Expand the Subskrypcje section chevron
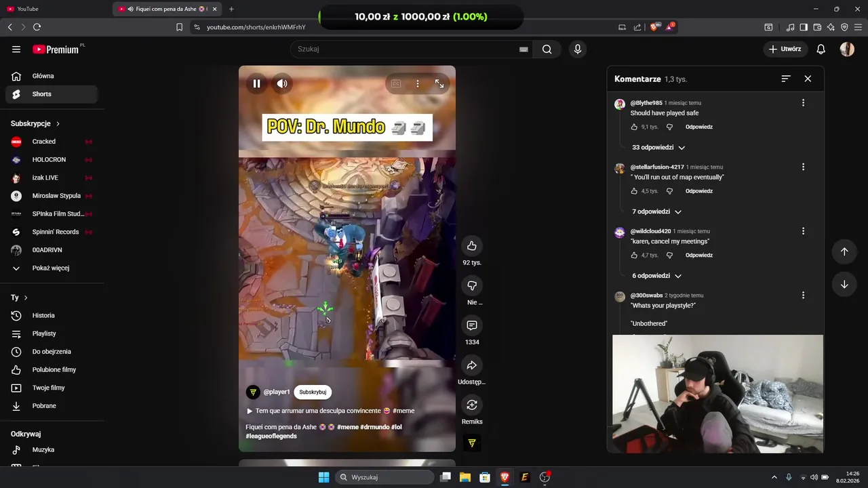This screenshot has width=868, height=488. [x=58, y=124]
